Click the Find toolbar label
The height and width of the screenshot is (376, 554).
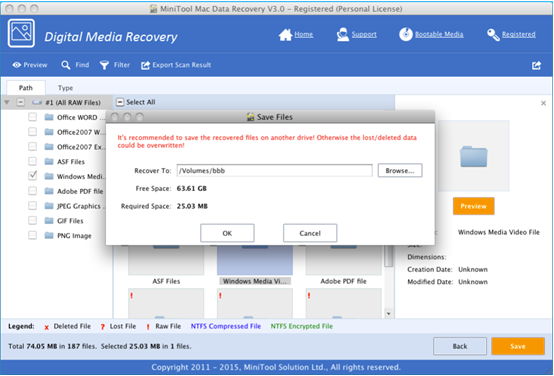point(82,65)
